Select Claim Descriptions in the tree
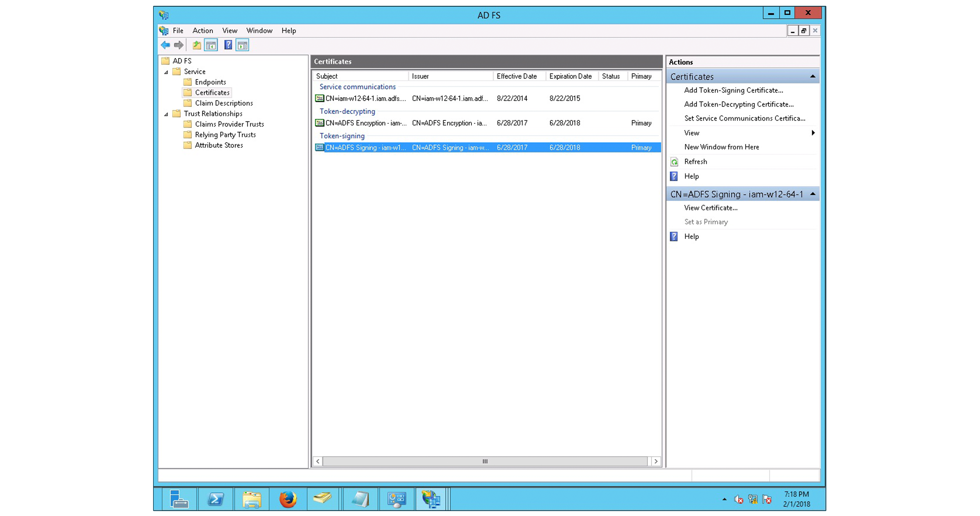 pos(224,103)
